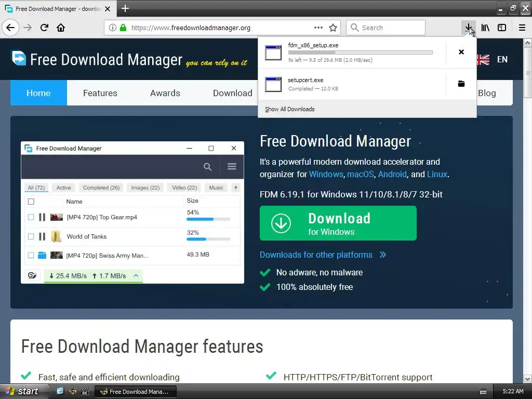Open Downloads for other platforms link
This screenshot has height=399, width=532.
point(316,255)
